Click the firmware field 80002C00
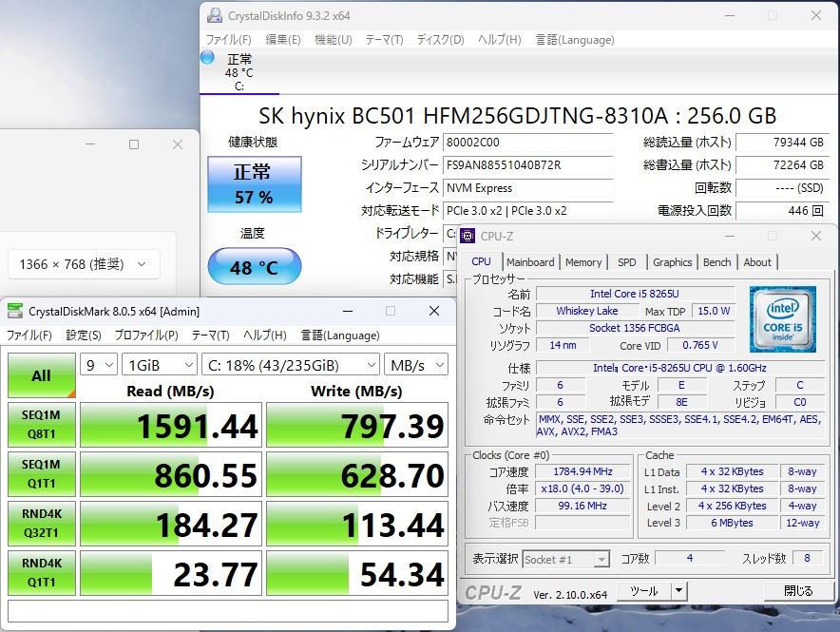Screen dimensions: 840x632 [527, 143]
